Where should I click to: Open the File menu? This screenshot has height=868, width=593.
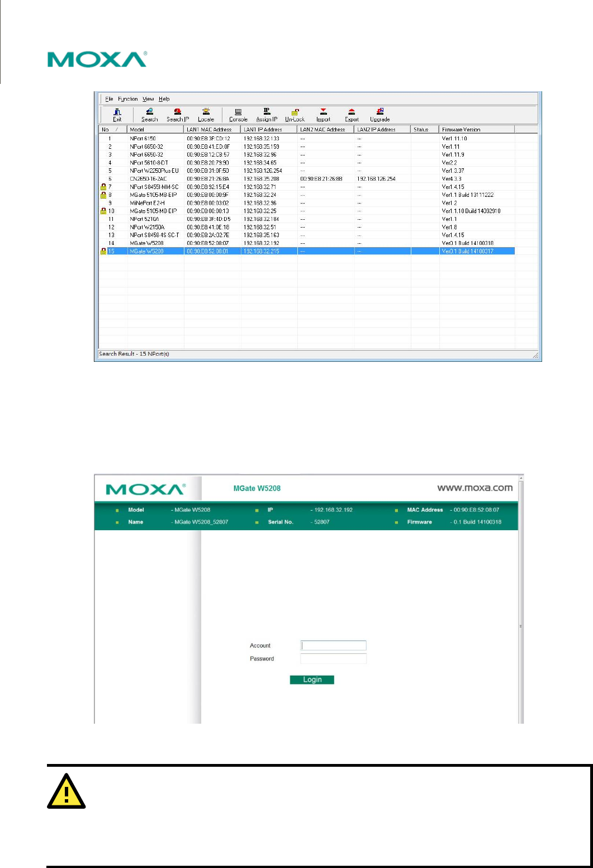point(109,99)
